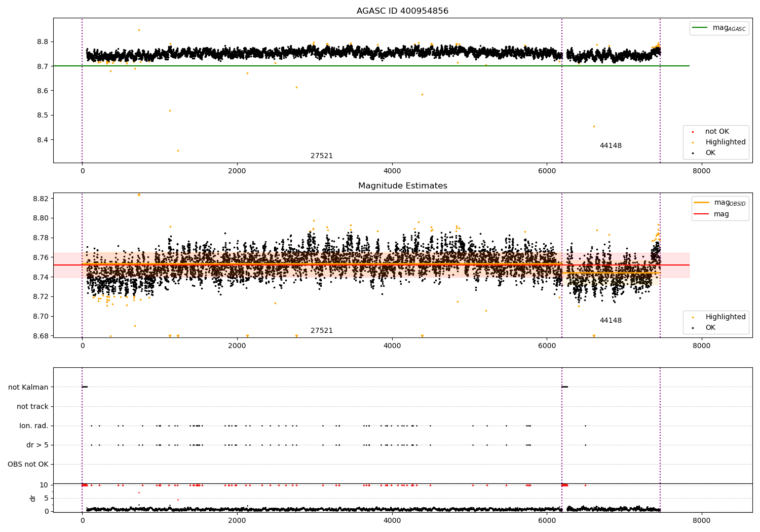Image resolution: width=760 pixels, height=532 pixels.
Task: Click the Magnitude Estimates plot title
Action: coord(402,186)
